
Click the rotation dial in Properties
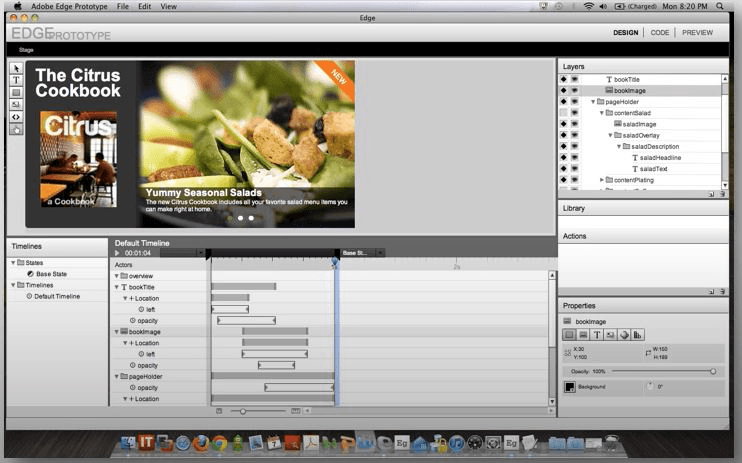651,386
